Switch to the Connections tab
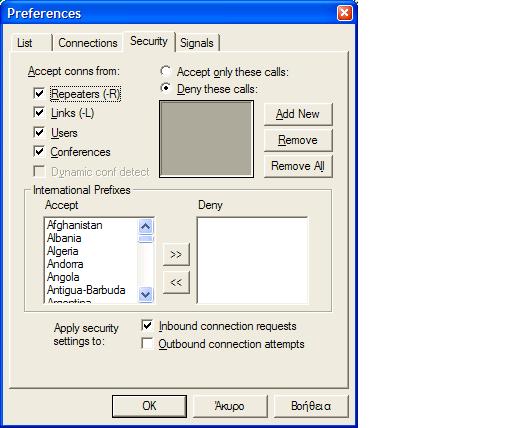Viewport: 512px width, 428px height. click(88, 43)
